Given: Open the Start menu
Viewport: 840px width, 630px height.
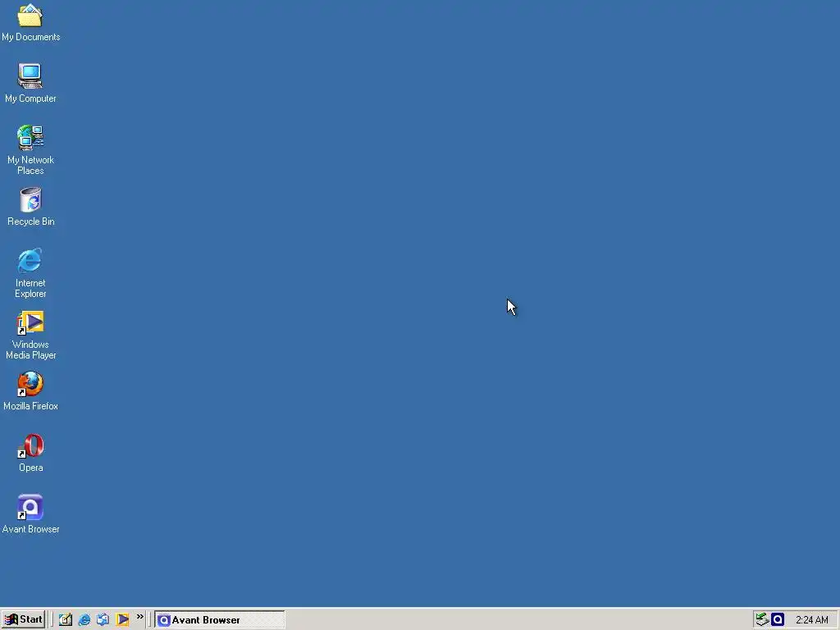Looking at the screenshot, I should point(23,620).
